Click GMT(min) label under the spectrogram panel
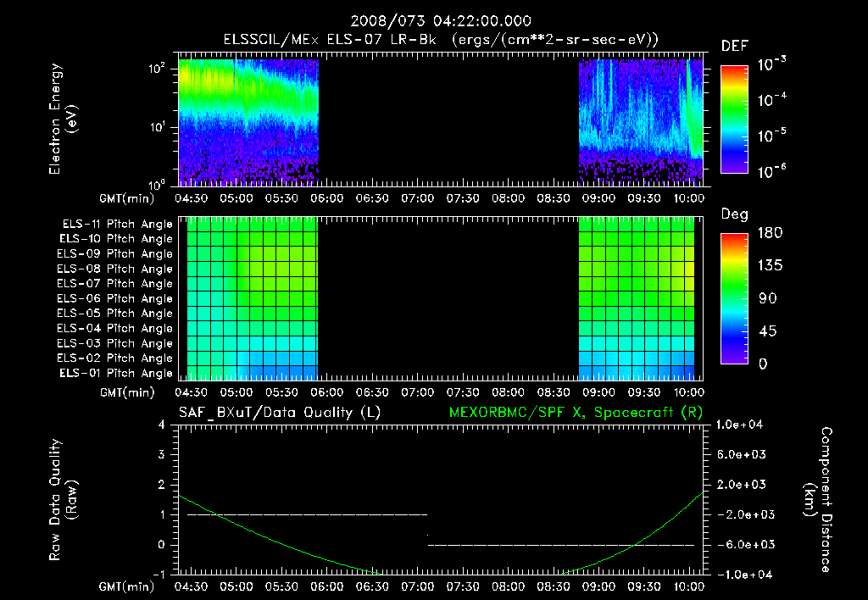Image resolution: width=868 pixels, height=600 pixels. click(127, 198)
